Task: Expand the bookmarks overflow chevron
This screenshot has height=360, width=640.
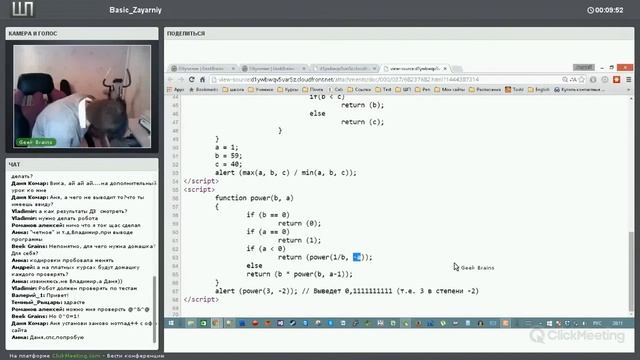Action: click(x=629, y=89)
